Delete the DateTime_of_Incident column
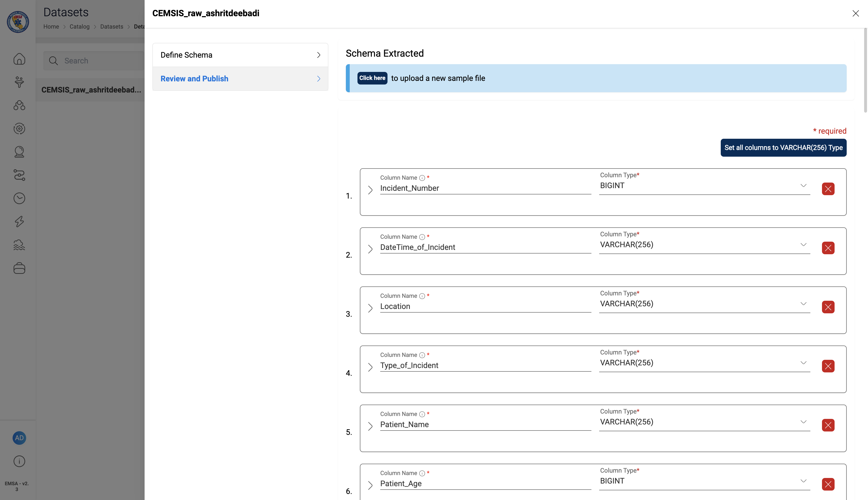 tap(828, 248)
